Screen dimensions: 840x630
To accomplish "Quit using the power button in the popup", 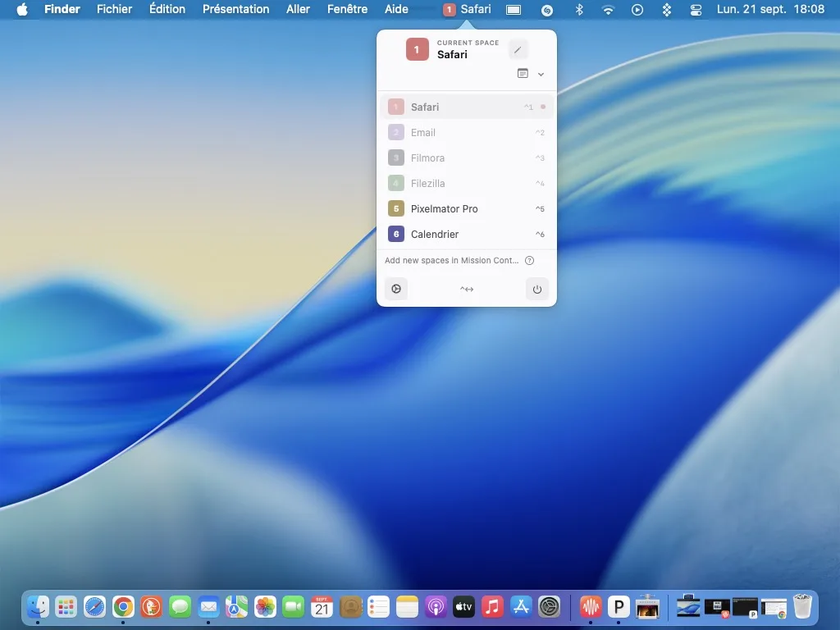I will [536, 290].
